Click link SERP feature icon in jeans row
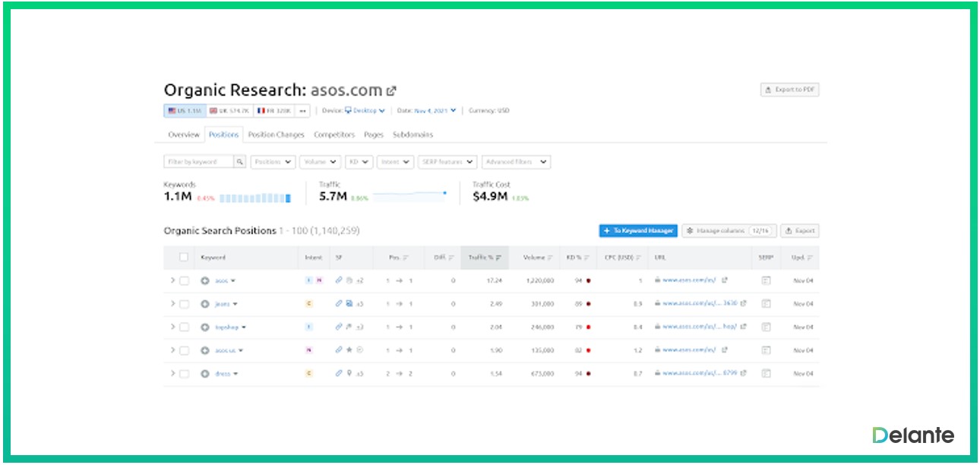This screenshot has height=465, width=980. pos(339,304)
